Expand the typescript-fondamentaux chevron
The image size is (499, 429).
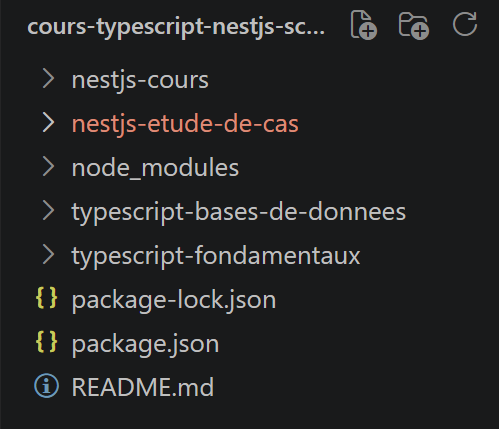click(49, 255)
